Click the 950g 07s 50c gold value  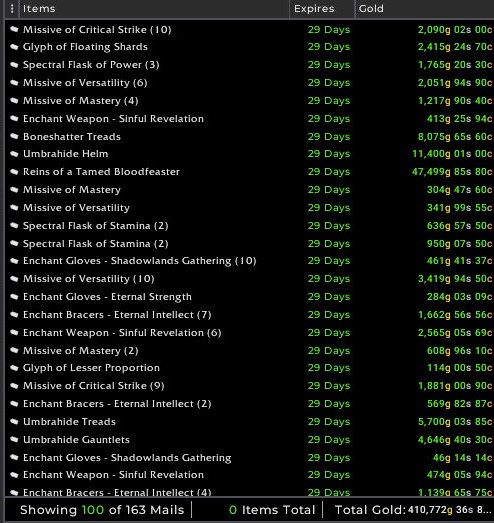(x=459, y=243)
